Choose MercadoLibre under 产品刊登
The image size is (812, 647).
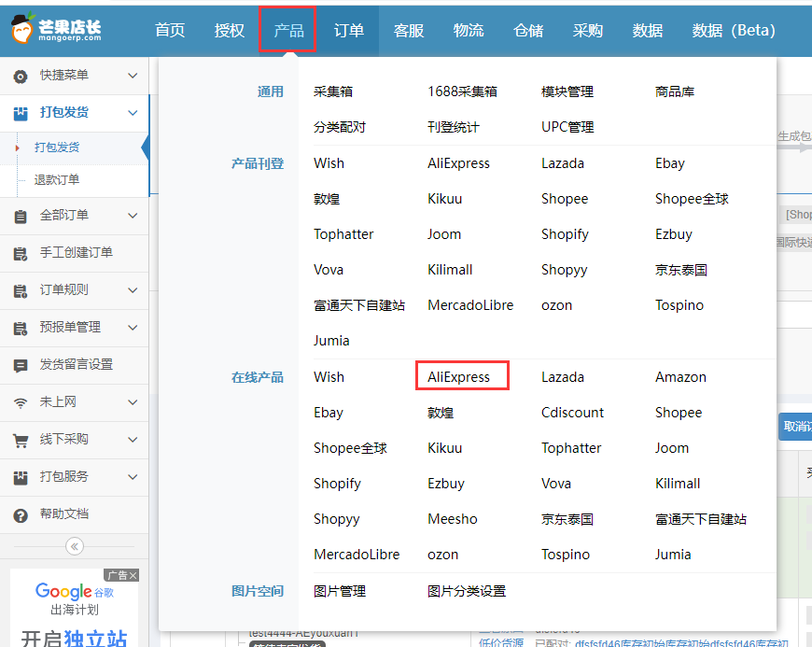[470, 305]
